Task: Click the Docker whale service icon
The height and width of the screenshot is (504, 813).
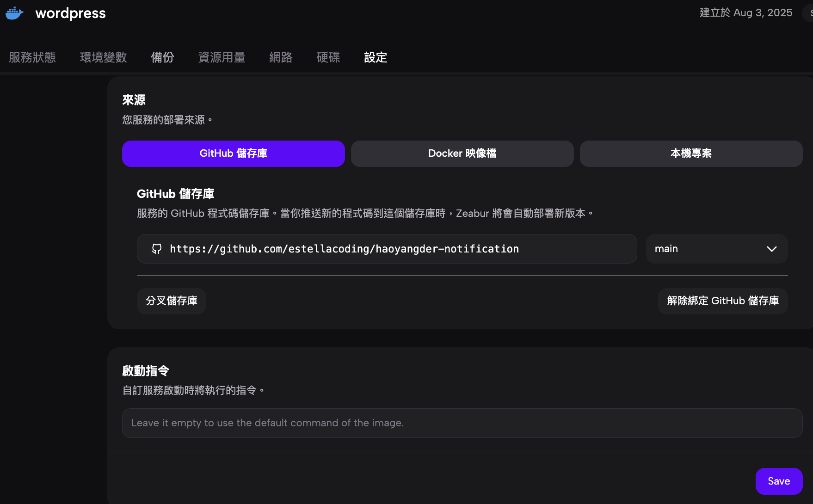Action: pyautogui.click(x=14, y=13)
